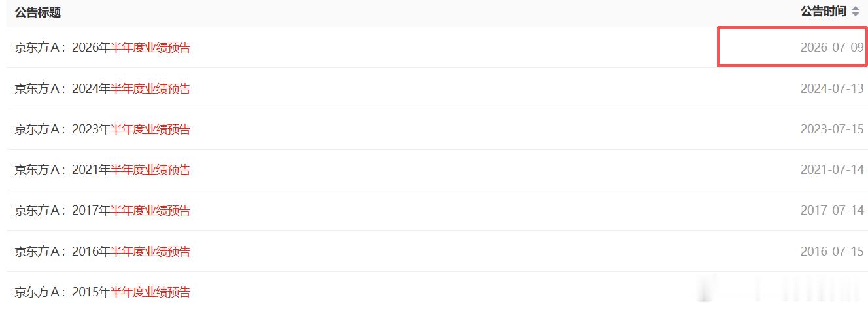Click the date 2017-07-14
The width and height of the screenshot is (868, 310).
click(832, 210)
